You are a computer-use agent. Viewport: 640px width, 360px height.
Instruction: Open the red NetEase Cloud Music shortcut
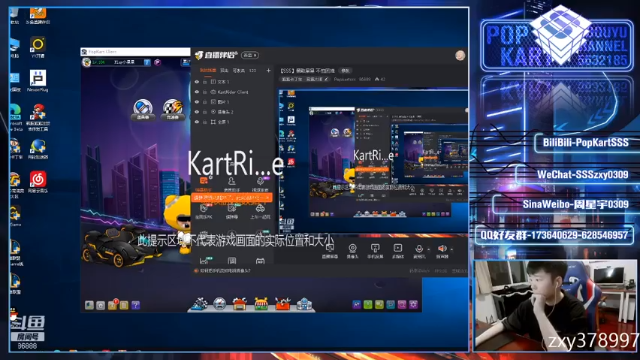(38, 182)
